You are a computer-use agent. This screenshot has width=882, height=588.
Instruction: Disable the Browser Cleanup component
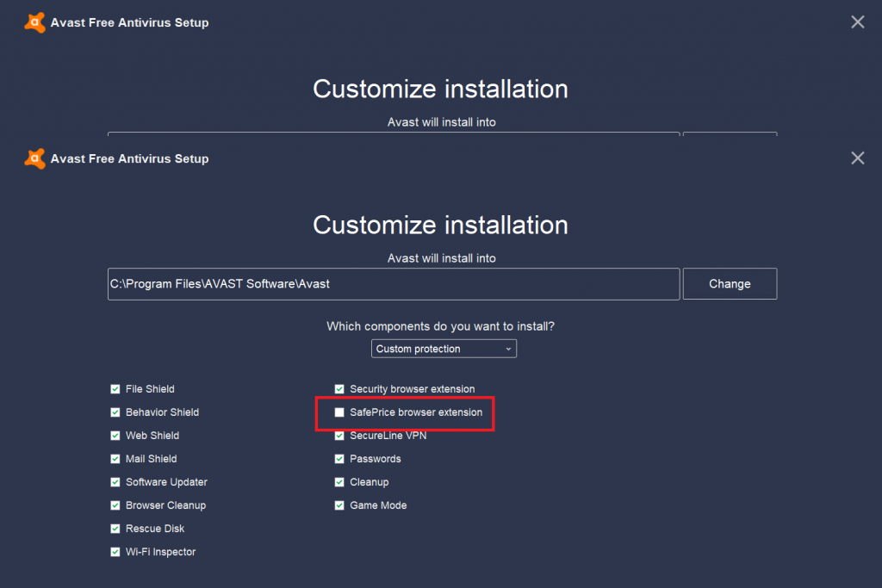[115, 505]
